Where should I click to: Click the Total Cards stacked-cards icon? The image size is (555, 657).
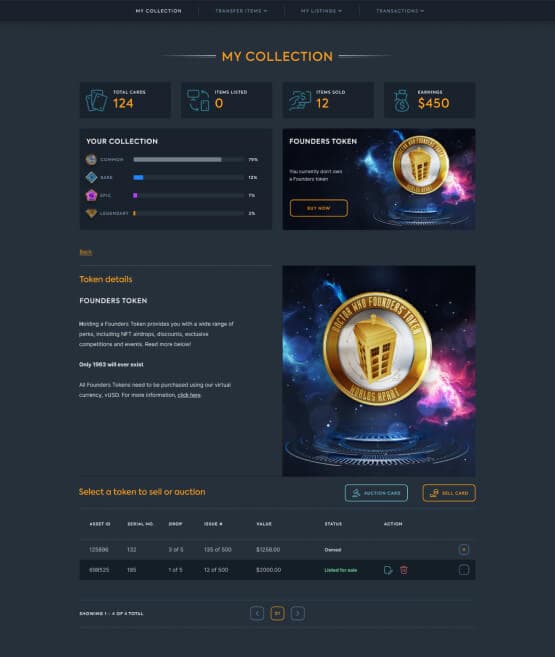coord(96,101)
